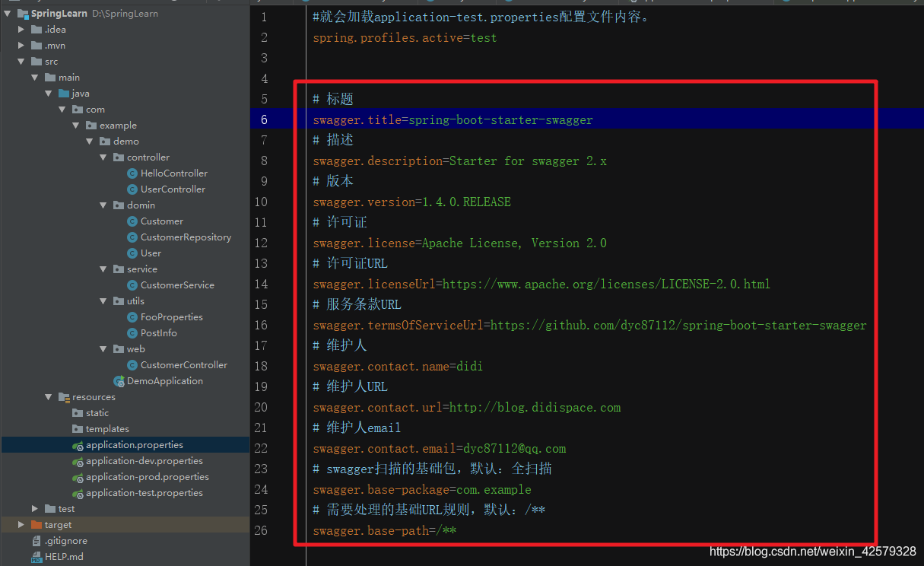Click the swagger.license property line
The width and height of the screenshot is (924, 566).
click(x=459, y=243)
